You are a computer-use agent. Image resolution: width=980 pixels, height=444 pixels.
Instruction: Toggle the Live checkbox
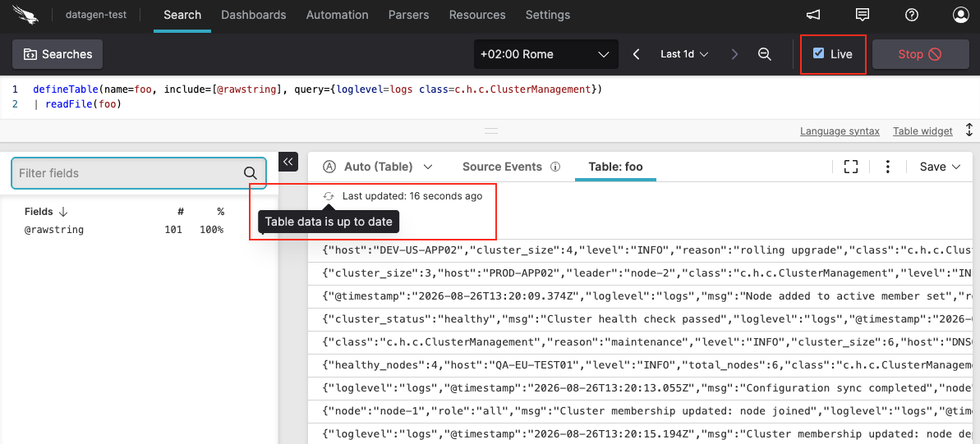point(818,53)
